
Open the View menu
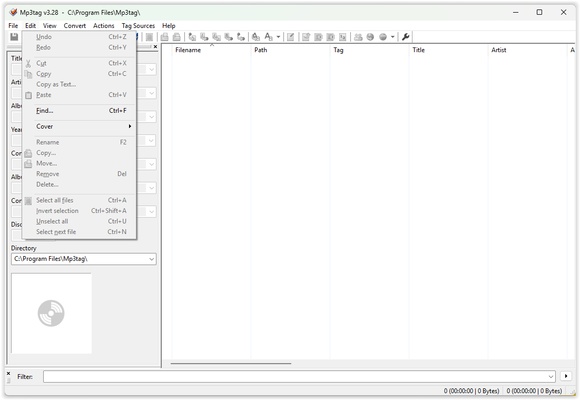50,26
